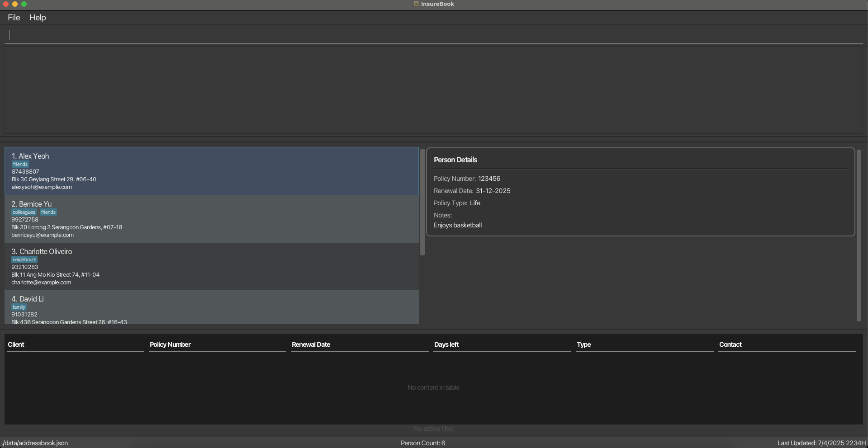Click the Notes label in Person Details
The image size is (868, 448).
tap(443, 216)
